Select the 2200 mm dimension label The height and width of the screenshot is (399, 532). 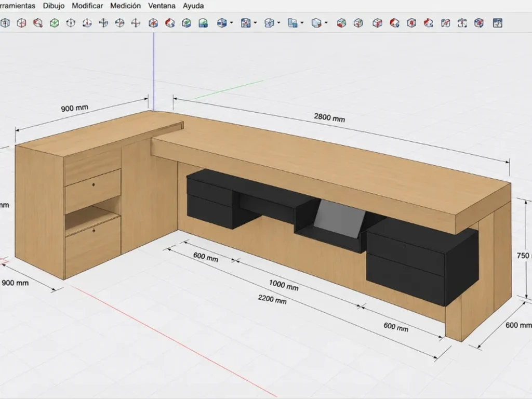tap(272, 299)
